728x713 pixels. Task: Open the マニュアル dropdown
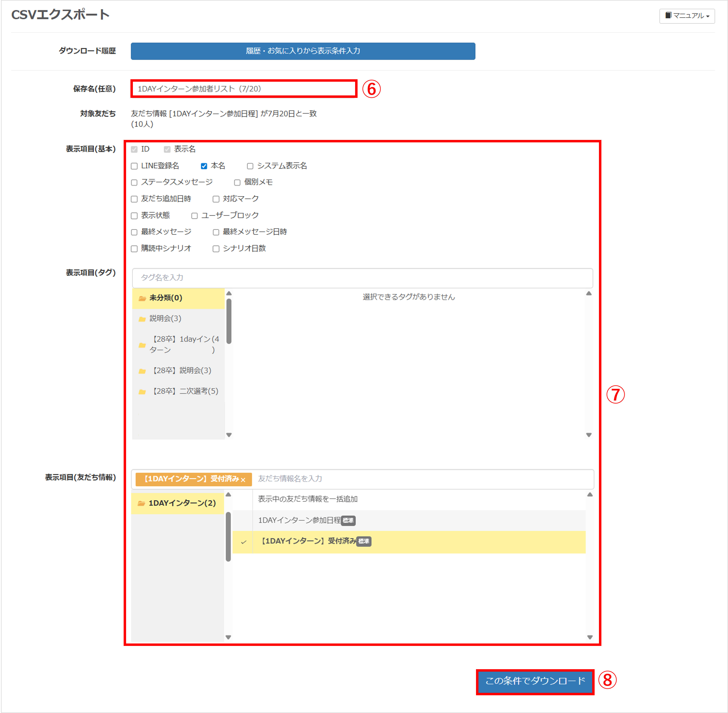tap(687, 16)
